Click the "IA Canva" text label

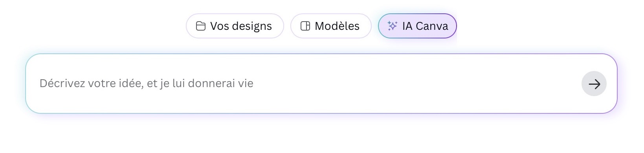[425, 26]
